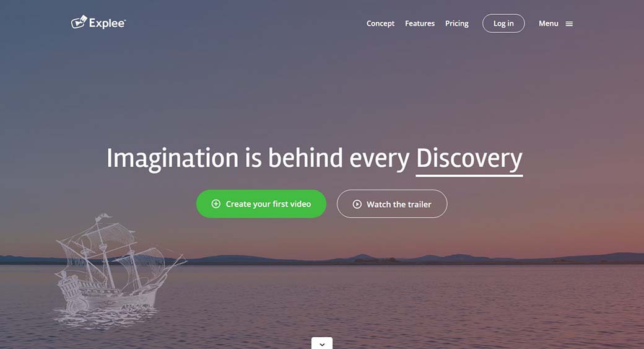Click the Log in button
The height and width of the screenshot is (349, 644).
[x=503, y=24]
